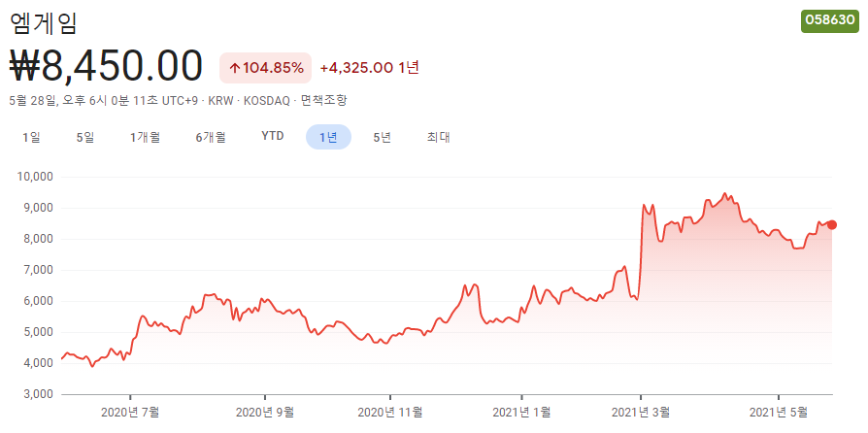Click the 2020년 9월 axis label
Screen dimensions: 868x433
(x=265, y=412)
